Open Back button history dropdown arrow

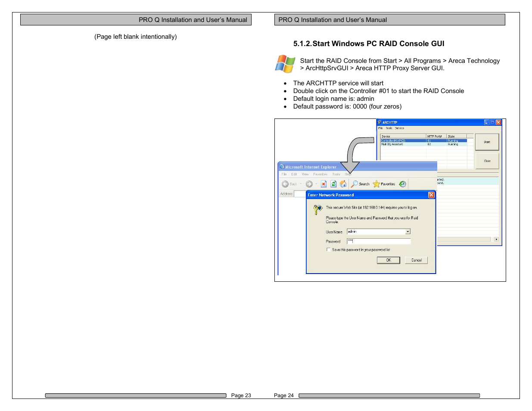(301, 184)
